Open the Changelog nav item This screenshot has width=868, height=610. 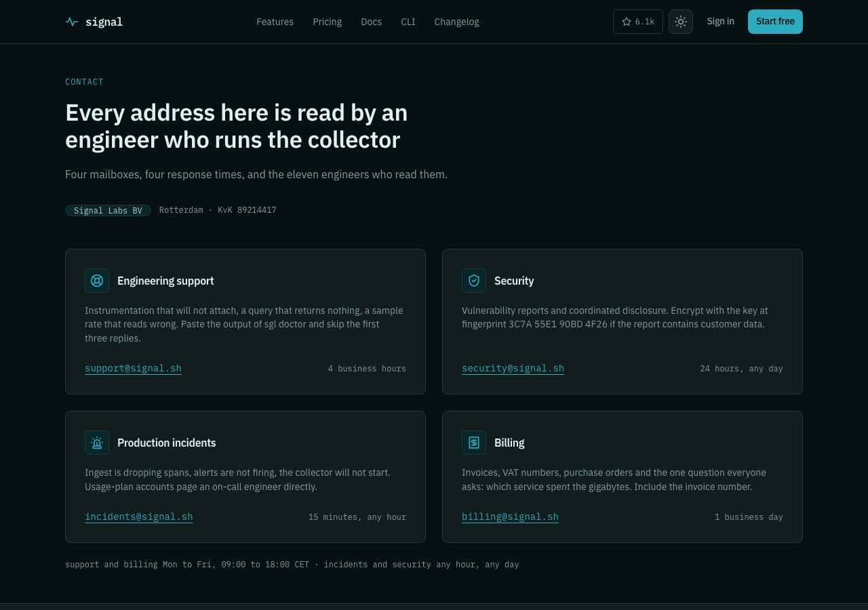point(456,22)
